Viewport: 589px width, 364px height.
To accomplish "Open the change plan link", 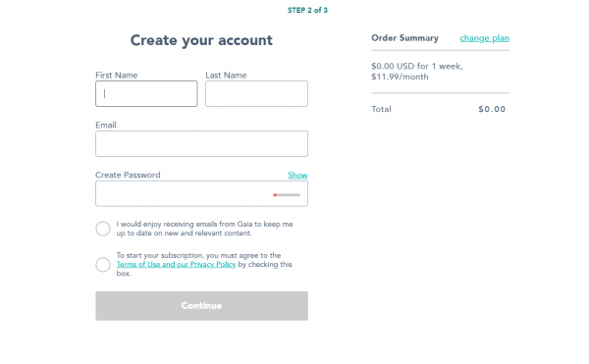I will [485, 38].
